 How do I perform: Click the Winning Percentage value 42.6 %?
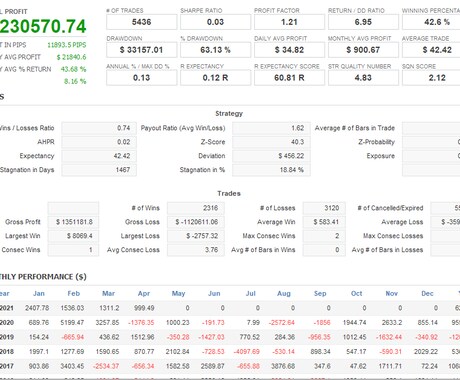tap(437, 22)
